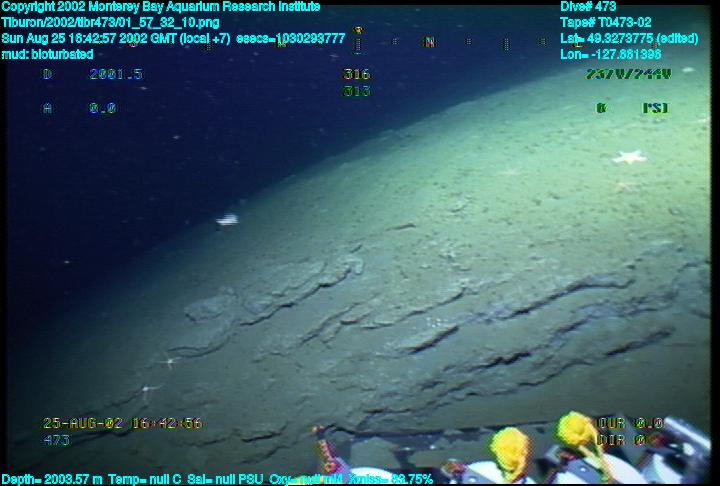Click the mud: bioturbated annotation
The image size is (720, 486).
tap(47, 54)
